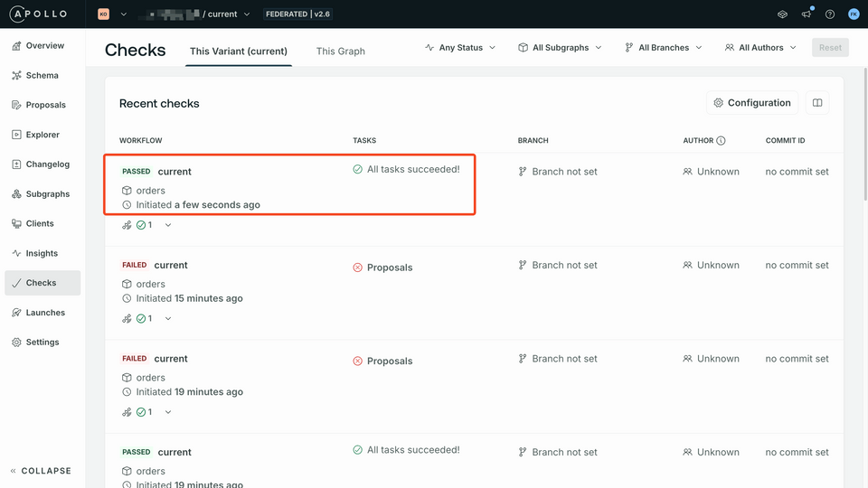868x488 pixels.
Task: Click 'no commit set' in the first row
Action: click(x=797, y=172)
